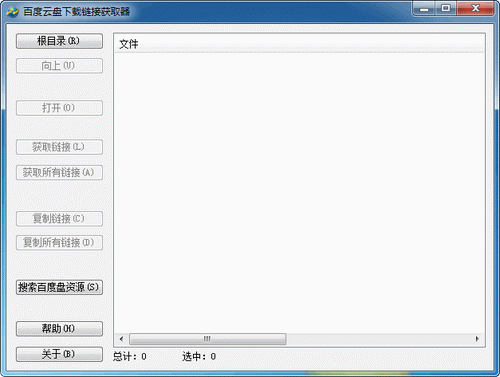Click the 关于 (B) about button

[x=59, y=354]
